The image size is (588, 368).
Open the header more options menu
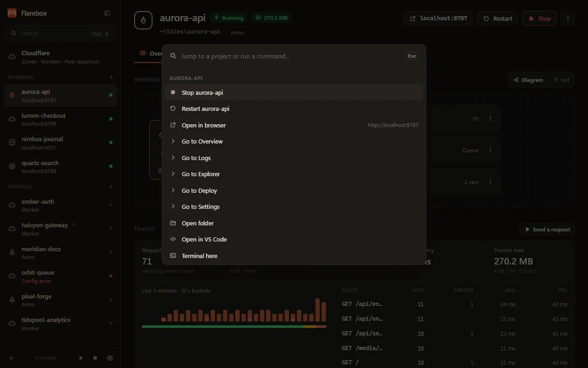(568, 18)
